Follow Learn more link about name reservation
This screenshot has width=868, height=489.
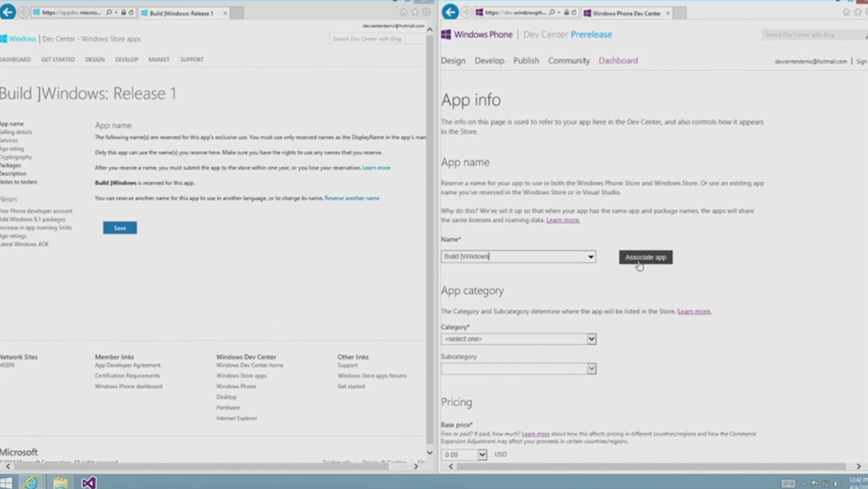[x=376, y=168]
